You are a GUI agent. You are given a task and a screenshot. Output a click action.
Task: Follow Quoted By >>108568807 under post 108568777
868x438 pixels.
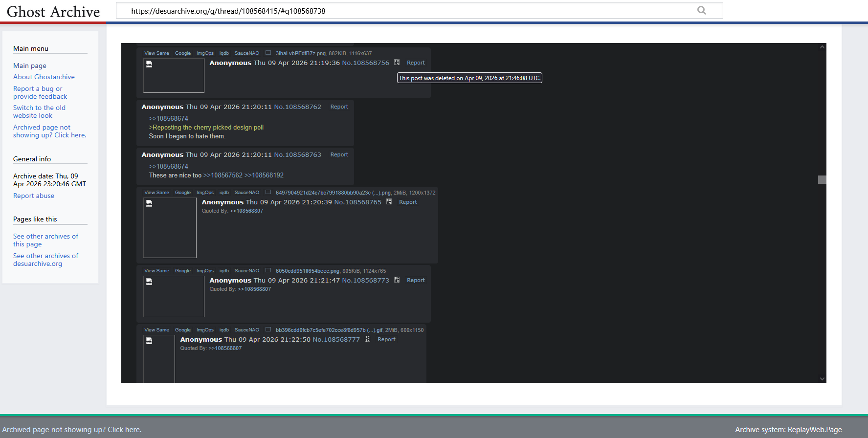225,348
